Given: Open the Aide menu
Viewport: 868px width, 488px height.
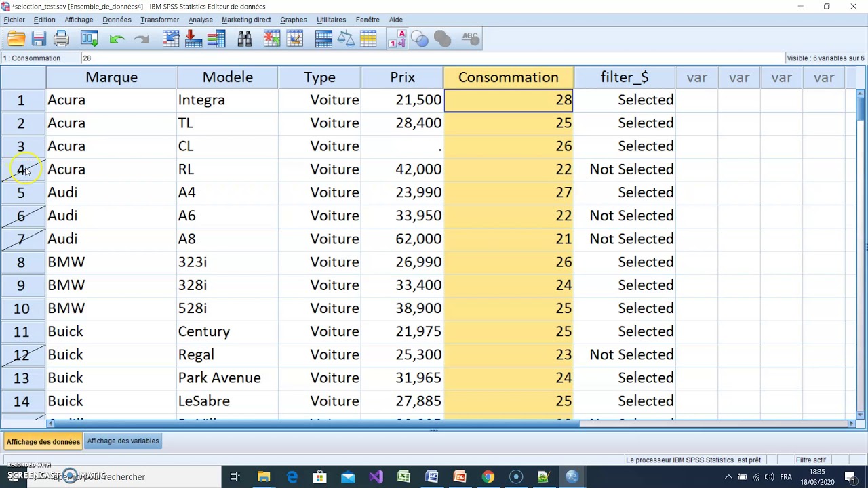Looking at the screenshot, I should (x=396, y=20).
